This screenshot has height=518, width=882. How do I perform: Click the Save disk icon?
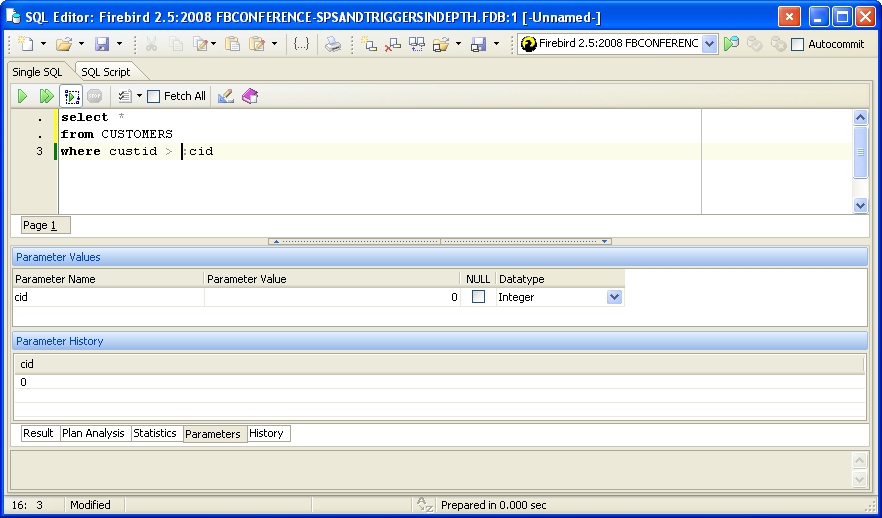tap(102, 44)
